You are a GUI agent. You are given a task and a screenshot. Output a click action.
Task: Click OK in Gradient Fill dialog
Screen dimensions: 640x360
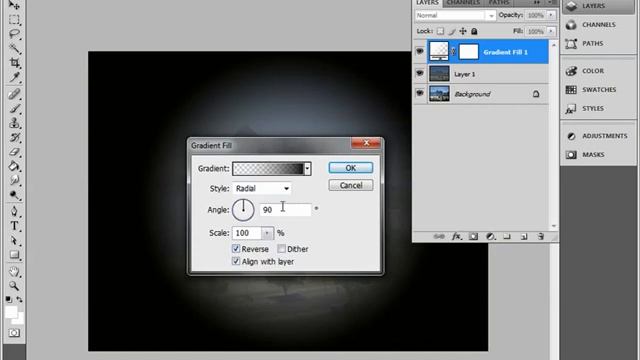pos(351,168)
